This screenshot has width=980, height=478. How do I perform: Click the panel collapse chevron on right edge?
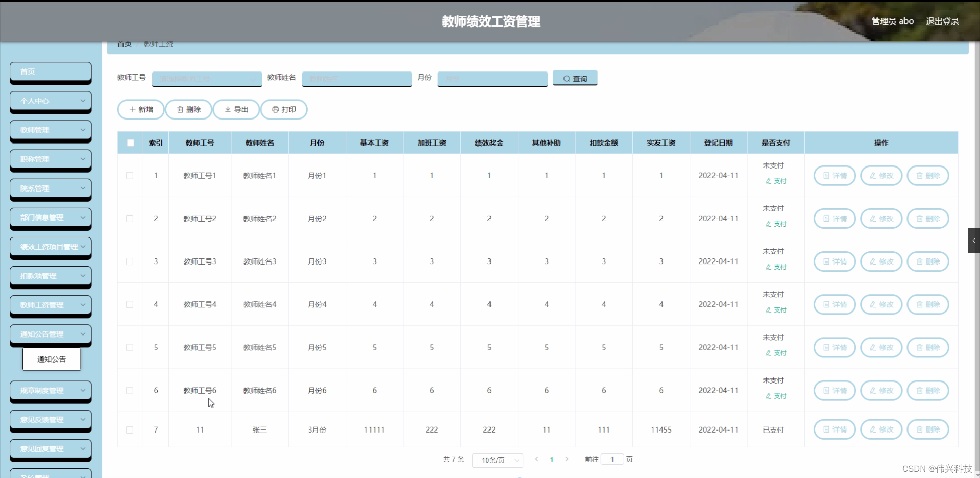[974, 241]
